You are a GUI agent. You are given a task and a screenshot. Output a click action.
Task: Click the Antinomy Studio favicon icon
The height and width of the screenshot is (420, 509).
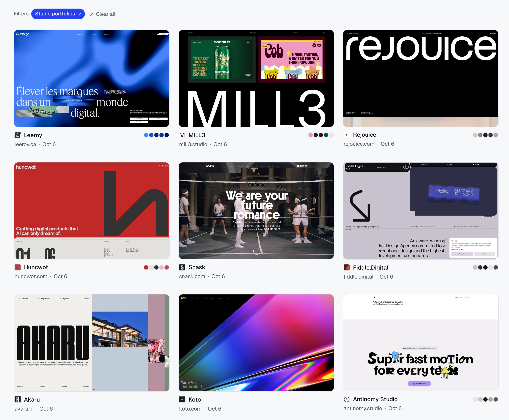pos(346,399)
